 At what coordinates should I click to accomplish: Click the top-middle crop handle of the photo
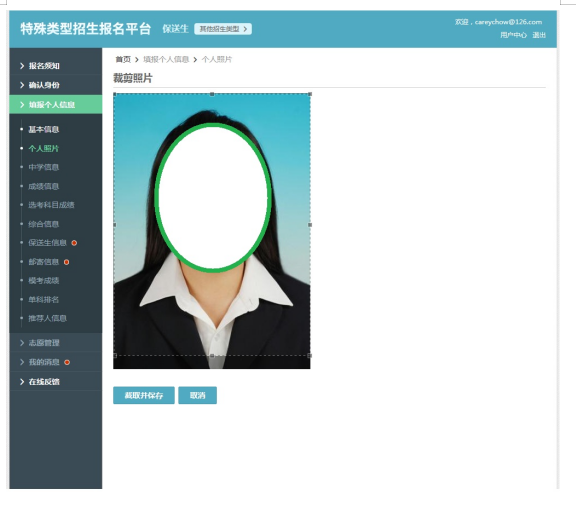[x=212, y=94]
